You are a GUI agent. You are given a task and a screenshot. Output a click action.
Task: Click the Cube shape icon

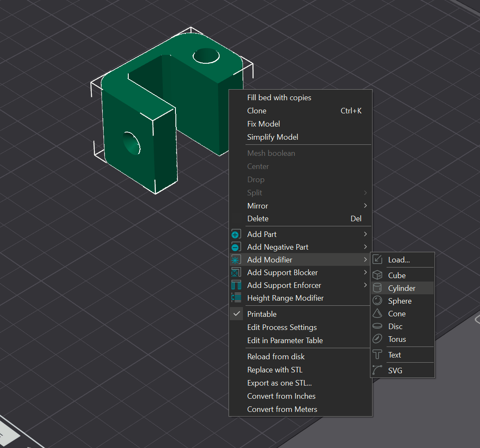click(x=378, y=276)
